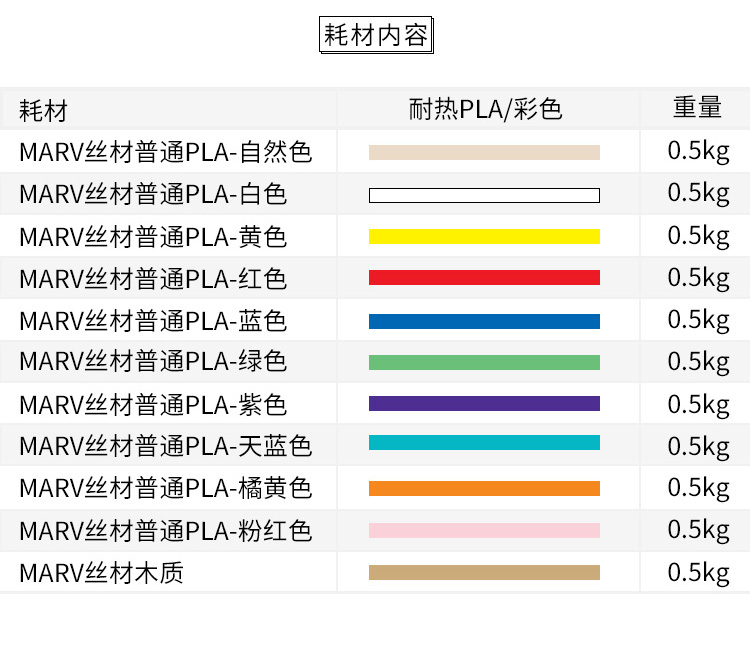The height and width of the screenshot is (648, 750).
Task: Click 0.5kg weight in 橘黄色 row
Action: coord(698,488)
